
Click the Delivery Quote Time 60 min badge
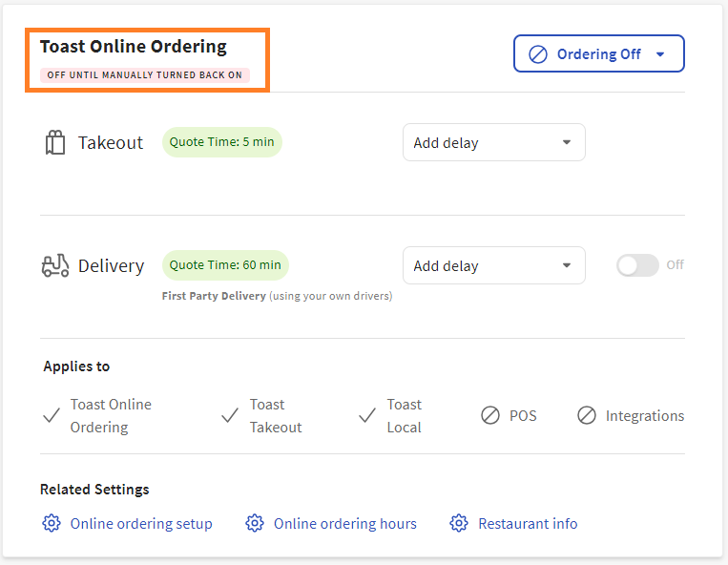(225, 265)
